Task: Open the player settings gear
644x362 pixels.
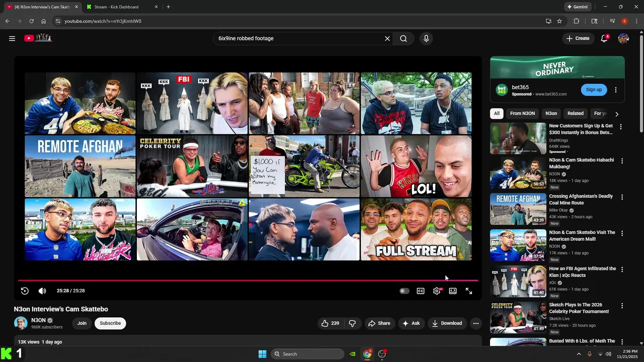Action: click(437, 291)
